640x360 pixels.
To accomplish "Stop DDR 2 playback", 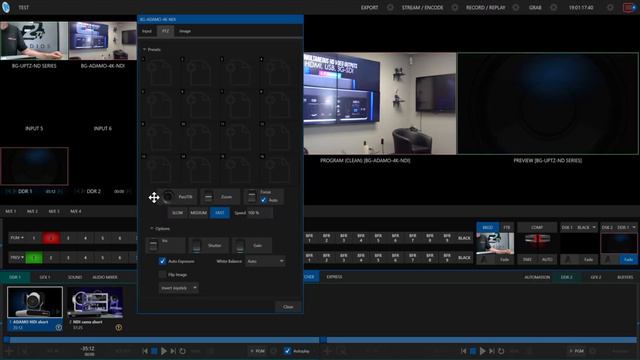I will 473,351.
